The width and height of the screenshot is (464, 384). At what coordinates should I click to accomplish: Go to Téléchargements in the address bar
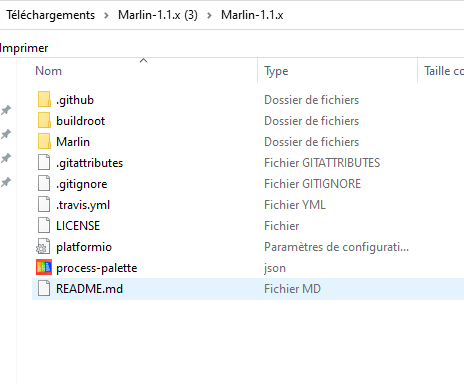tap(51, 15)
